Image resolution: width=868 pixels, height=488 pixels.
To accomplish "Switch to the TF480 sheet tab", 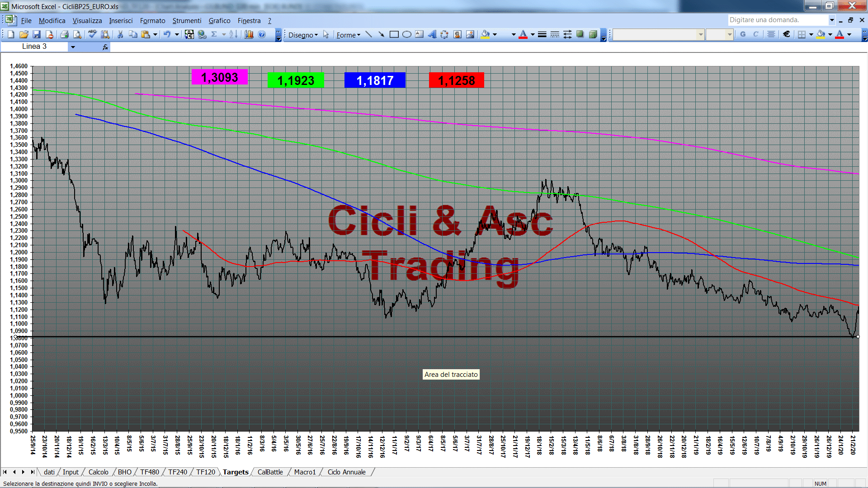I will [x=150, y=472].
